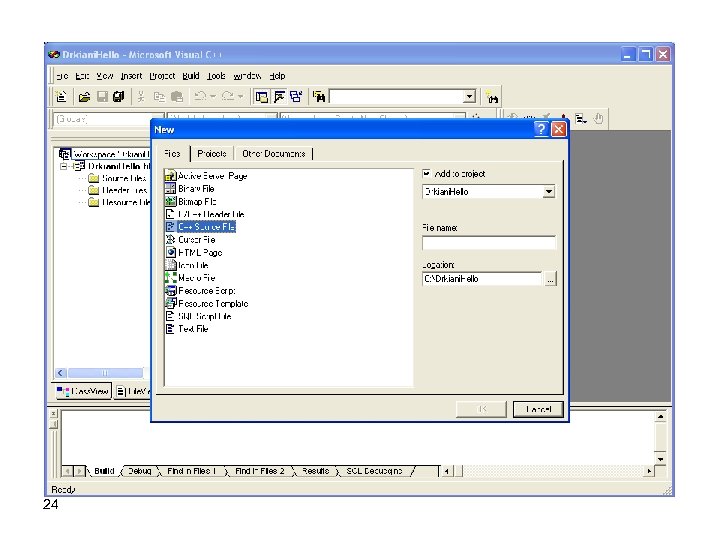
Task: Select Bitmap File in the list
Action: 191,202
